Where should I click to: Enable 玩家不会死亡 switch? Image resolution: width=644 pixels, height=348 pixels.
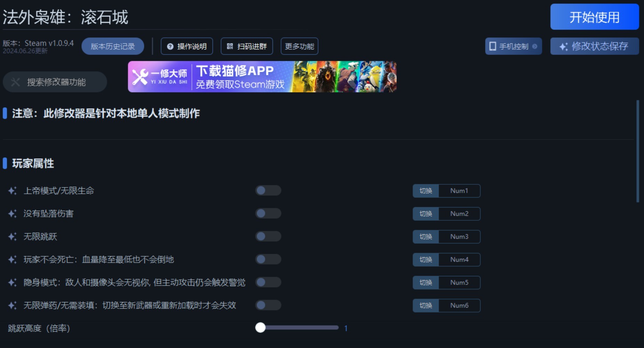tap(268, 259)
